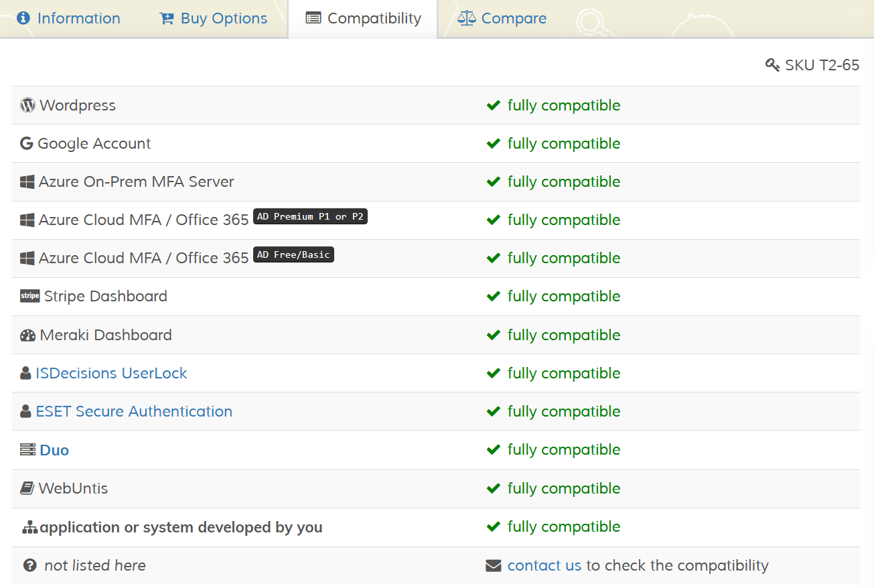This screenshot has height=588, width=874.
Task: Click the Wordpress label
Action: pyautogui.click(x=78, y=105)
